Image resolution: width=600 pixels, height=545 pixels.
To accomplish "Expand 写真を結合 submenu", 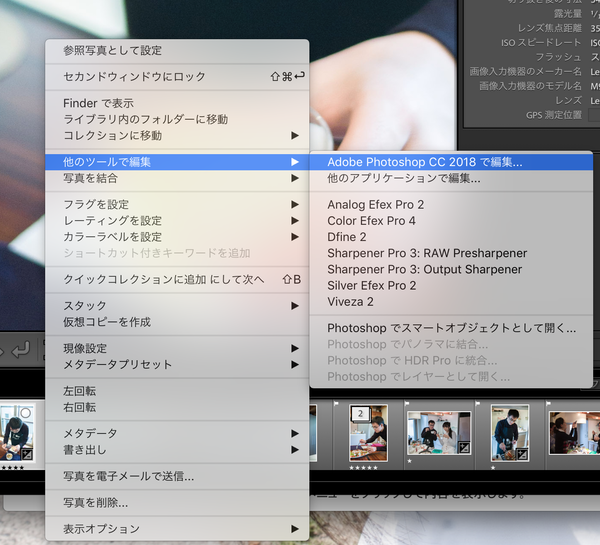I will click(x=177, y=178).
